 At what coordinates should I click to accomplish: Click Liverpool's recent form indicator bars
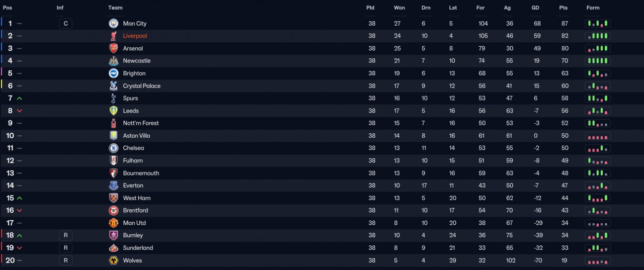[x=598, y=36]
